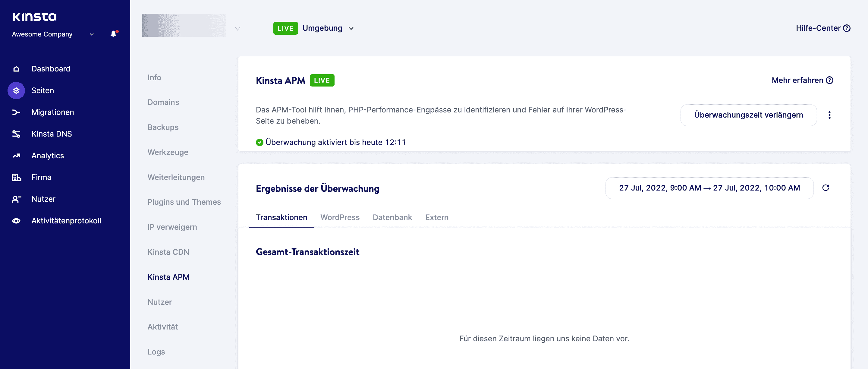Click the Analytics navigation icon
This screenshot has height=369, width=868.
click(x=17, y=155)
